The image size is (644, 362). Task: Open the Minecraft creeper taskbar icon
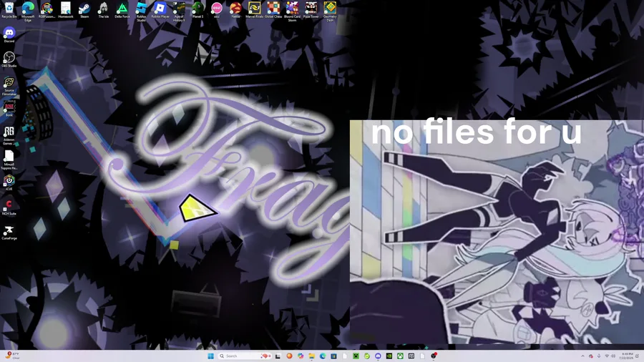356,356
